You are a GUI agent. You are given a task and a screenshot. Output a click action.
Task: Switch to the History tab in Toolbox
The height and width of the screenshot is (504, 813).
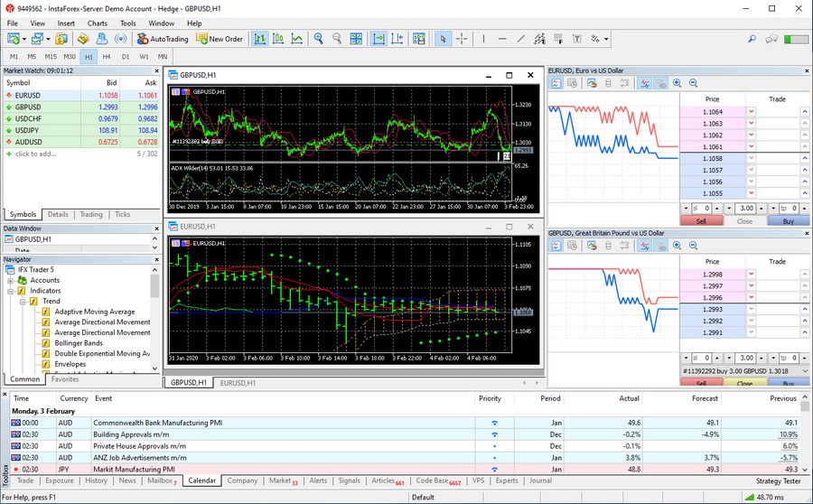pos(96,481)
